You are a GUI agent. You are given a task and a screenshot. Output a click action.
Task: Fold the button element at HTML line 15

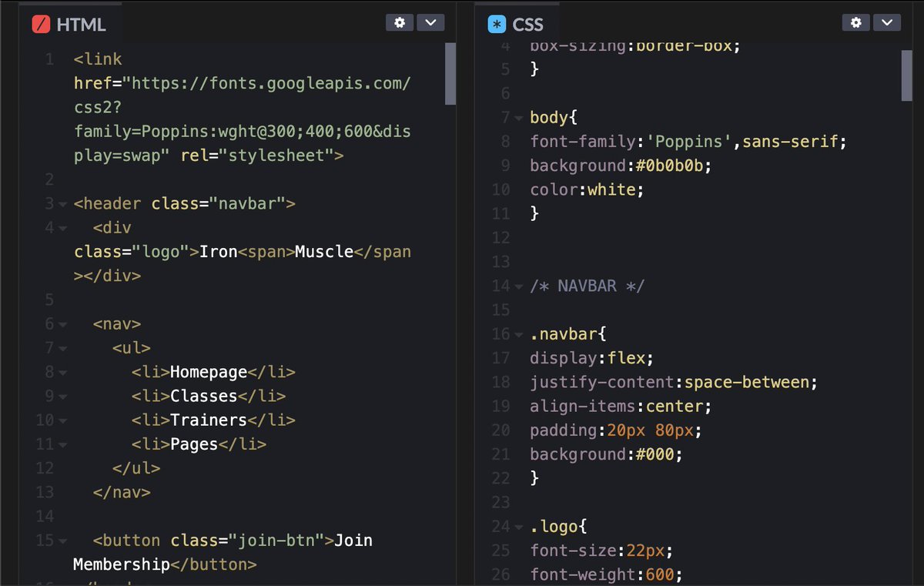pyautogui.click(x=62, y=541)
